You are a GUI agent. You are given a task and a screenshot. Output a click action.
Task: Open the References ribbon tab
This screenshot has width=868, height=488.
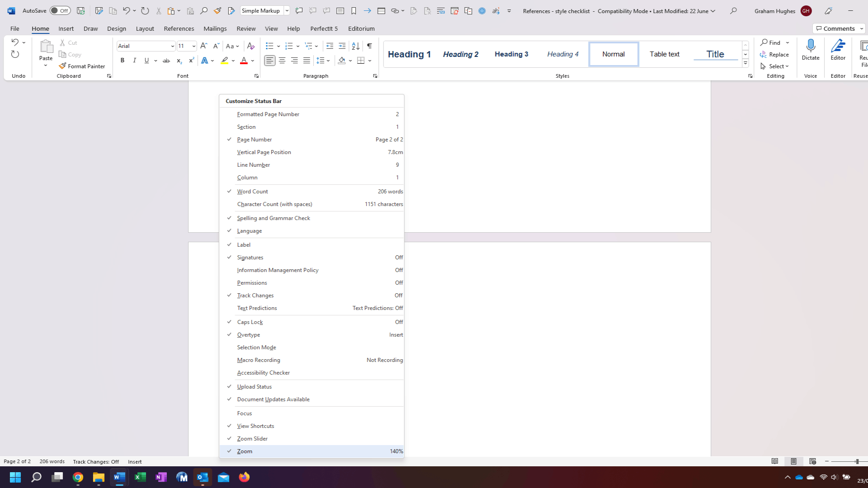(x=179, y=28)
